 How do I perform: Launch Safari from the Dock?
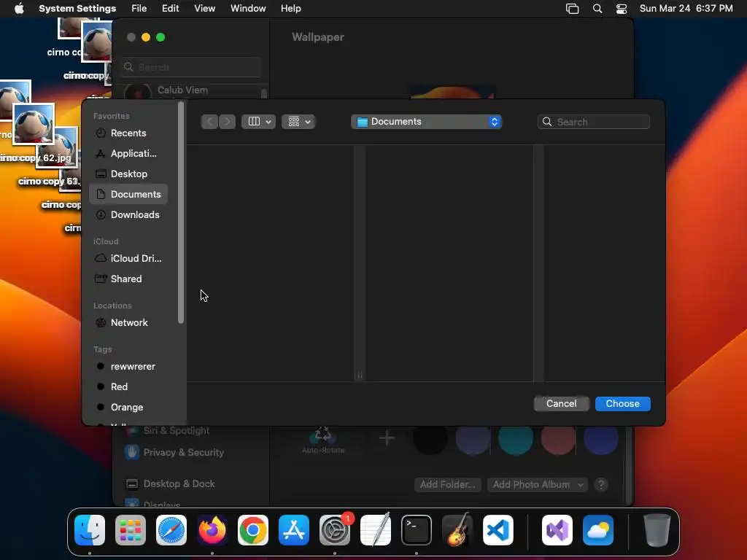coord(171,530)
